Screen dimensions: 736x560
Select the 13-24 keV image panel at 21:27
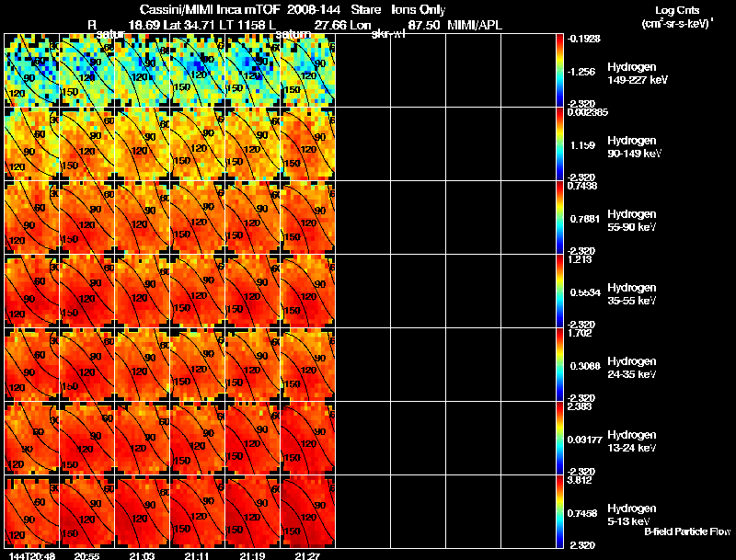pyautogui.click(x=308, y=438)
